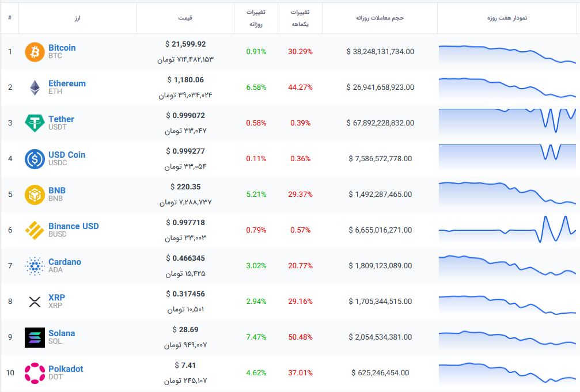The image size is (580, 392).
Task: Click the Tether green logo icon
Action: coord(35,123)
